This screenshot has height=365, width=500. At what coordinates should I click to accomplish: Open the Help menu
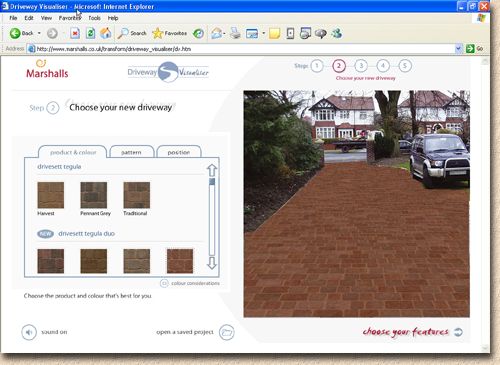(113, 18)
